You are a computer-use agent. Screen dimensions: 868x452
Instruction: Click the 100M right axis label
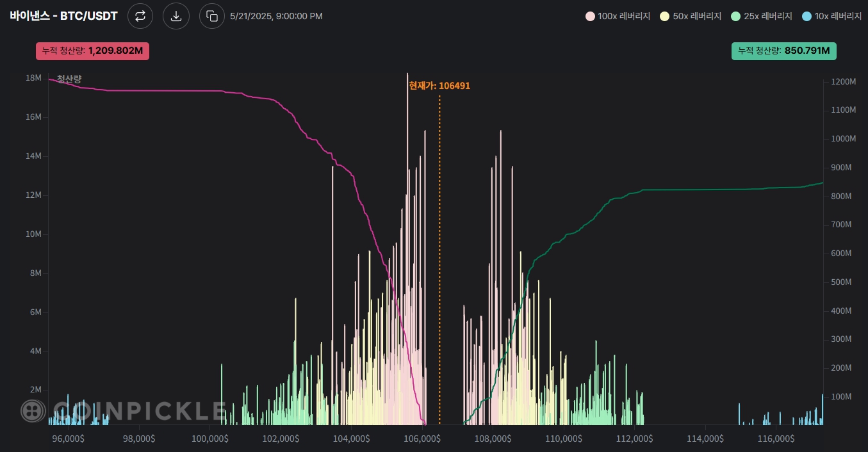[841, 397]
